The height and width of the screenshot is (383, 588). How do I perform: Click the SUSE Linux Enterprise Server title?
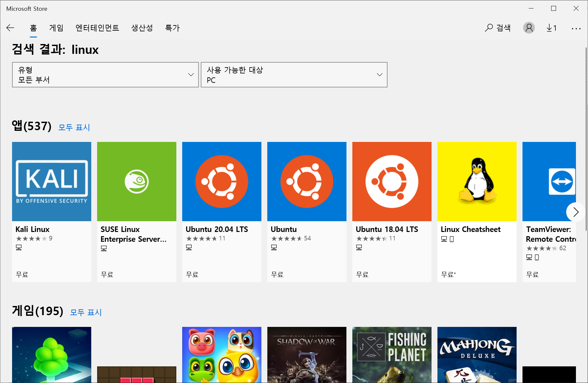pos(133,234)
